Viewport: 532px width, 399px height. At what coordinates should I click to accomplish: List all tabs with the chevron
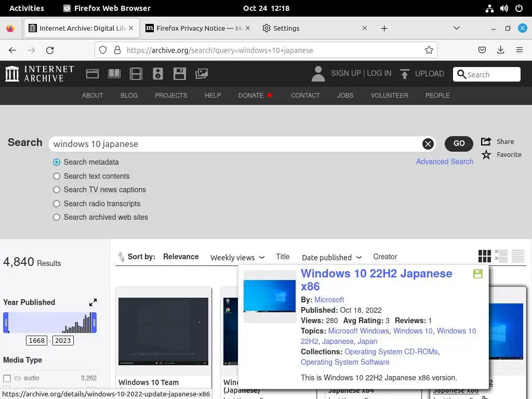pos(457,28)
